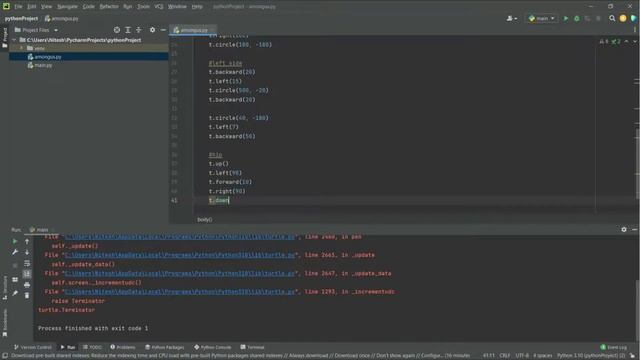Open Python Console tool window
The height and width of the screenshot is (360, 640).
click(213, 347)
